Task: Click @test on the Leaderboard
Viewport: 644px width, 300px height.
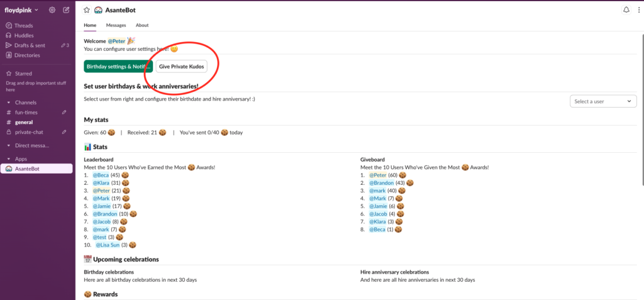Action: click(100, 237)
